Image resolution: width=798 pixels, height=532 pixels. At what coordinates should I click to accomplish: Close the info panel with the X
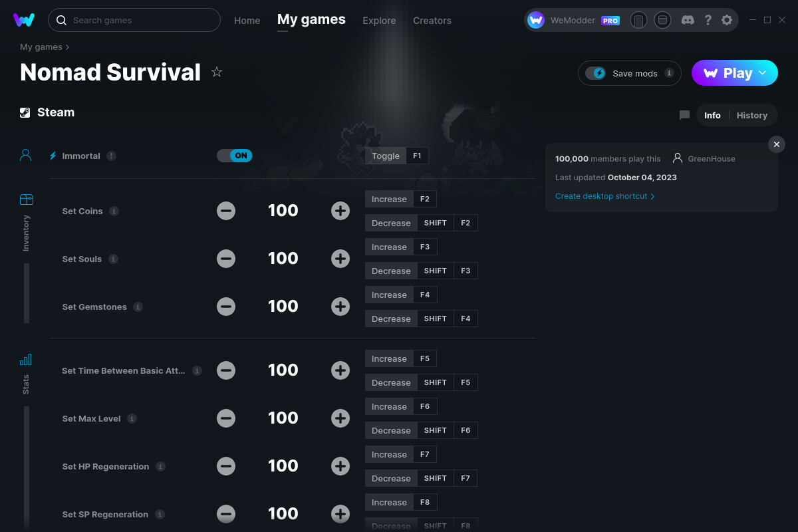coord(777,144)
